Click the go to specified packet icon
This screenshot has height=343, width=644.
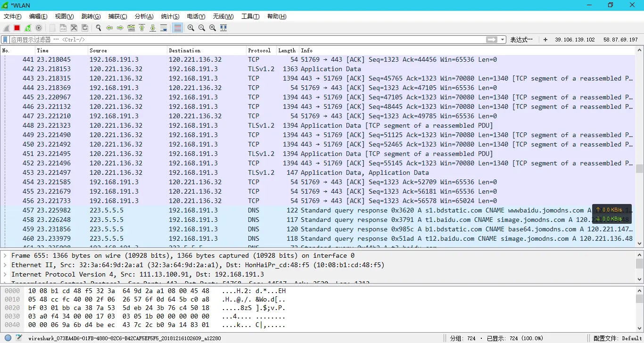point(131,28)
